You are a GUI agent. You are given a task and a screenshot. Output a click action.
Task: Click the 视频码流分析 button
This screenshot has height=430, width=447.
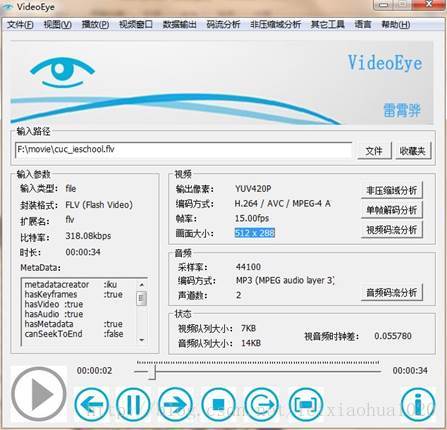coord(392,230)
